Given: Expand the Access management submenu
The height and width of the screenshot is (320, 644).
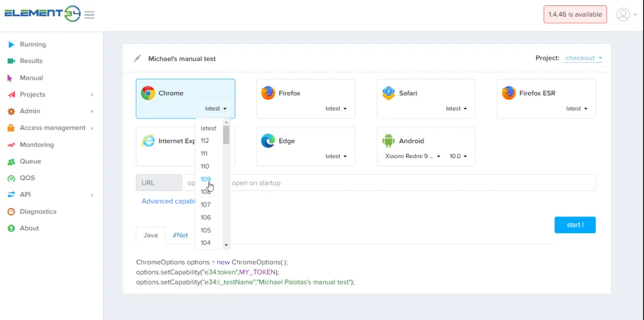Looking at the screenshot, I should point(92,128).
